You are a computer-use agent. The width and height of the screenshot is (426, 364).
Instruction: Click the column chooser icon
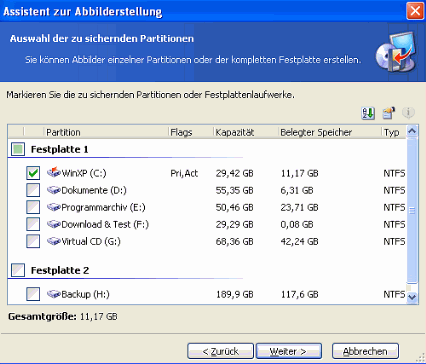389,113
